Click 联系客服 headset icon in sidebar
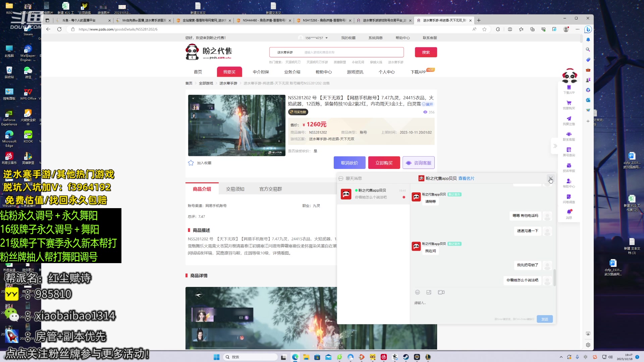Image resolution: width=644 pixels, height=362 pixels. (x=569, y=134)
